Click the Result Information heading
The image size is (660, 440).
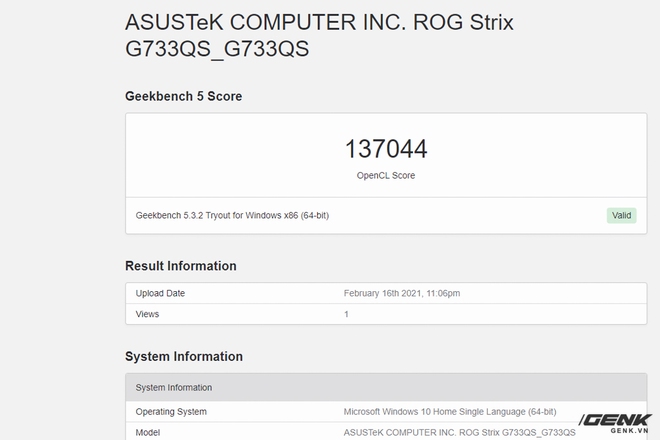pyautogui.click(x=181, y=266)
